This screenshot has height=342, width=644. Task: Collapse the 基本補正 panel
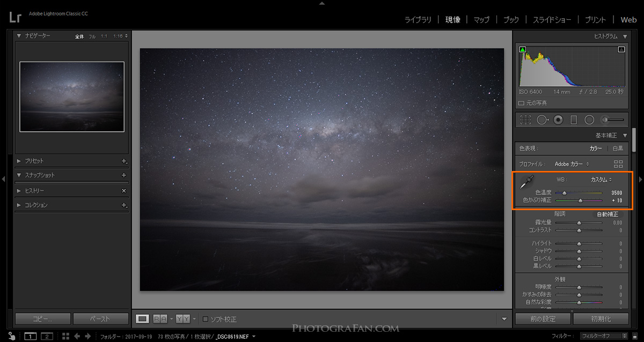625,135
